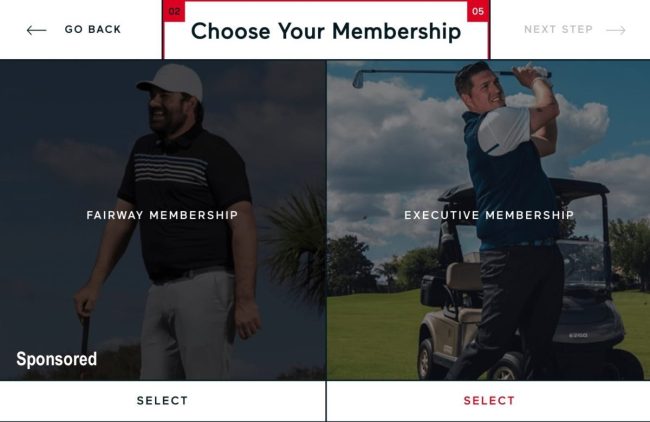650x422 pixels.
Task: Click the right arrow Next Step icon
Action: point(616,30)
